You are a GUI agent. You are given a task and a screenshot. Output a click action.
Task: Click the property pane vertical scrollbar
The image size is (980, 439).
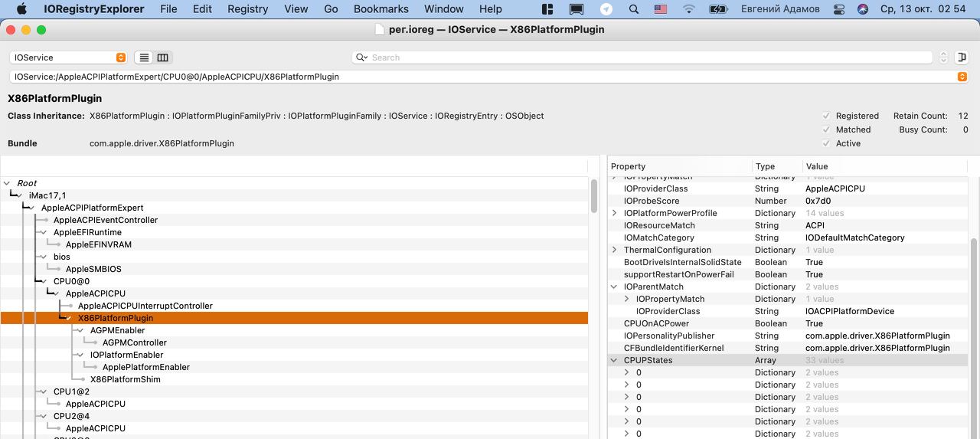972,337
